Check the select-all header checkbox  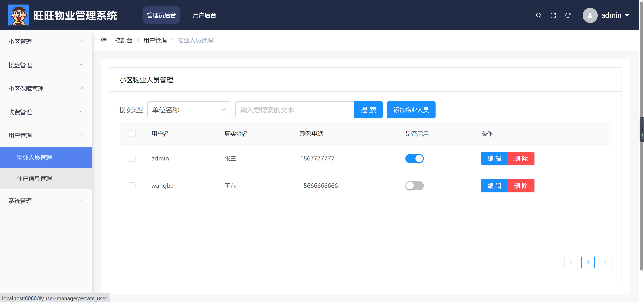[x=132, y=133]
